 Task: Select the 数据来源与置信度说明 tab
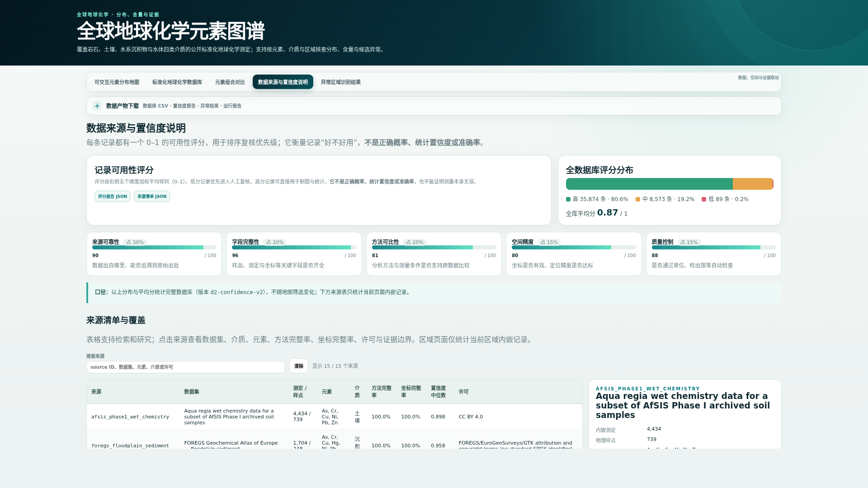point(283,82)
